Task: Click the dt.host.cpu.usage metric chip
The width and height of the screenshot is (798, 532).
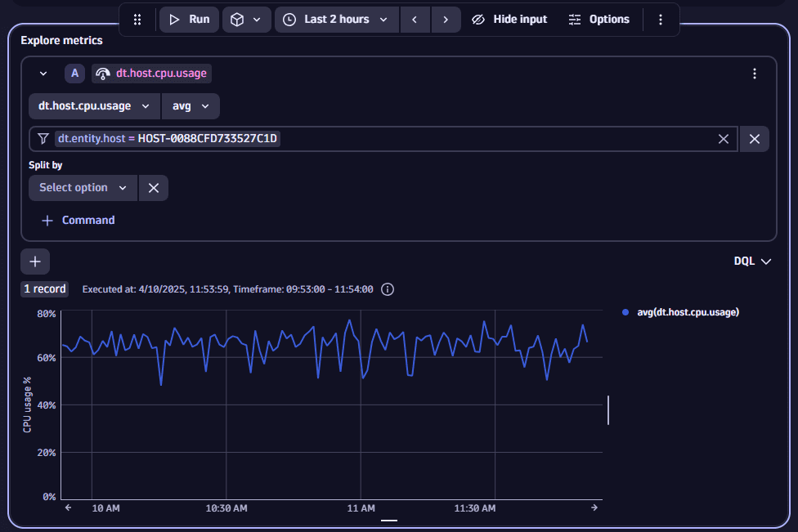Action: tap(151, 74)
